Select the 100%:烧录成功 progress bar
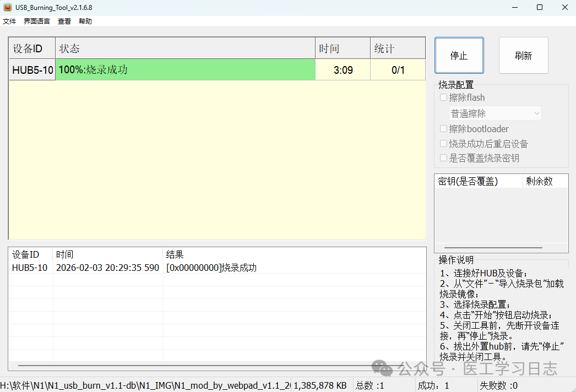 (x=185, y=70)
